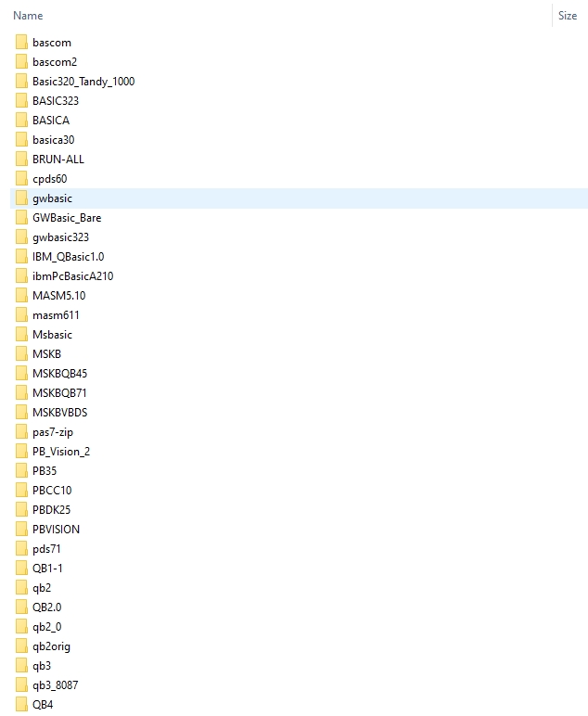Select the PB_Vision_2 folder icon
This screenshot has width=588, height=716.
pos(21,451)
